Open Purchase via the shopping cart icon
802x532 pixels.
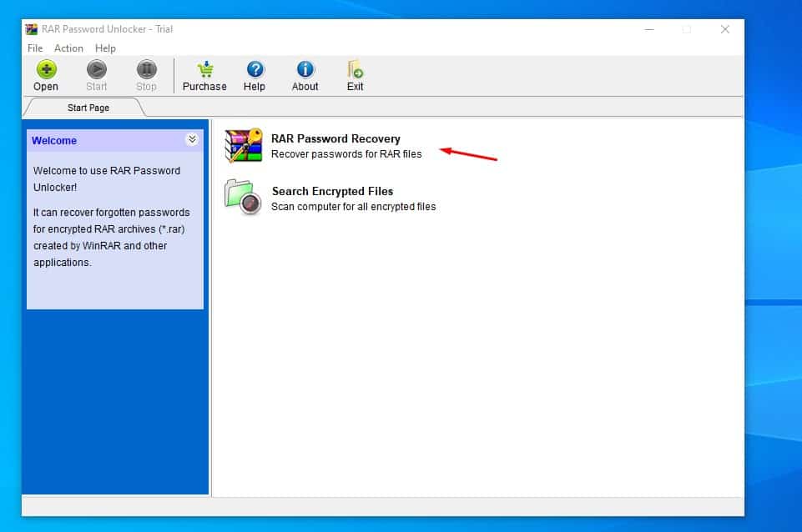[204, 70]
